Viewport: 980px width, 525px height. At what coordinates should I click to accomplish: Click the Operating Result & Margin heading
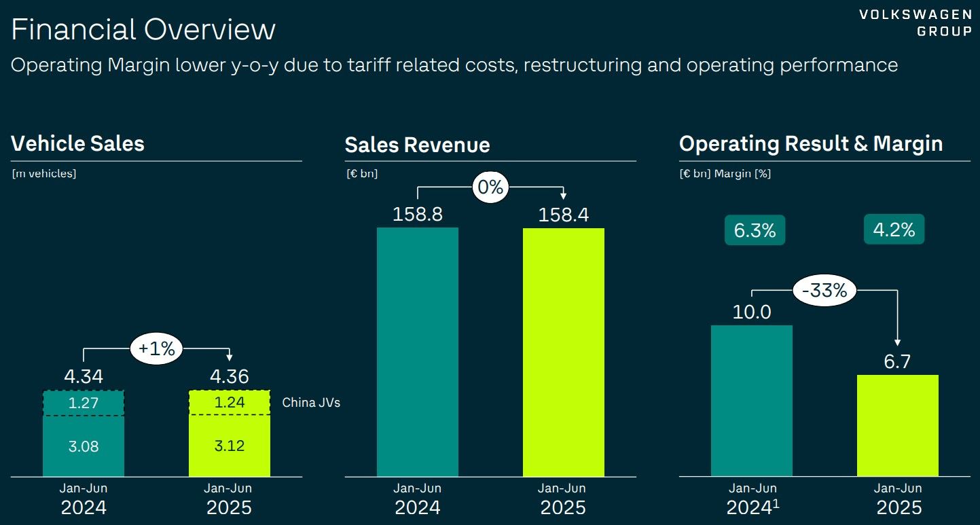click(811, 144)
